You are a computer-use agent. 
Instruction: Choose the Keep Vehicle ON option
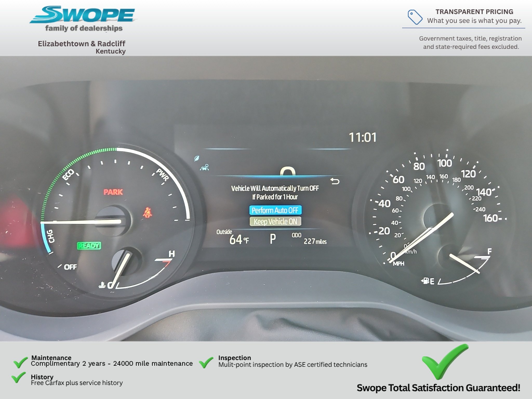click(275, 221)
